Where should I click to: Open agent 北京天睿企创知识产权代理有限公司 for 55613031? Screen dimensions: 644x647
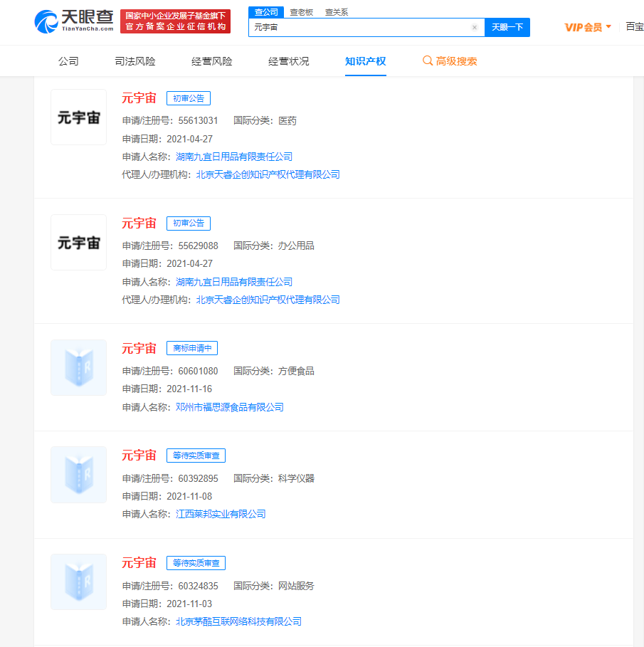tap(268, 174)
